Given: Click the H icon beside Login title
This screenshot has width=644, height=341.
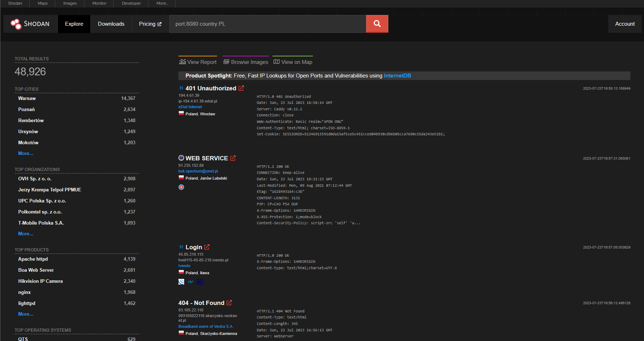Looking at the screenshot, I should pyautogui.click(x=181, y=247).
